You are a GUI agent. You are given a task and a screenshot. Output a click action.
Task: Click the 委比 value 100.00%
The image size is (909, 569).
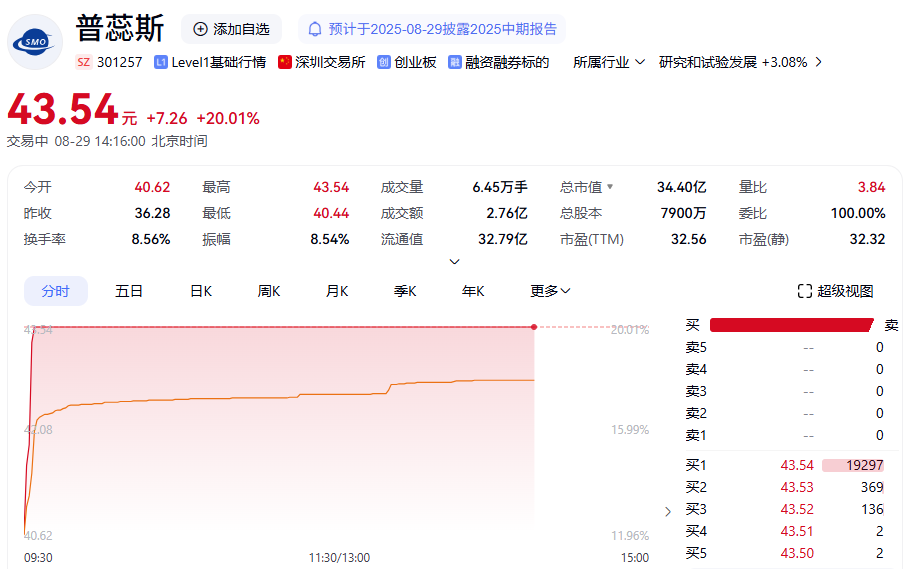coord(858,213)
